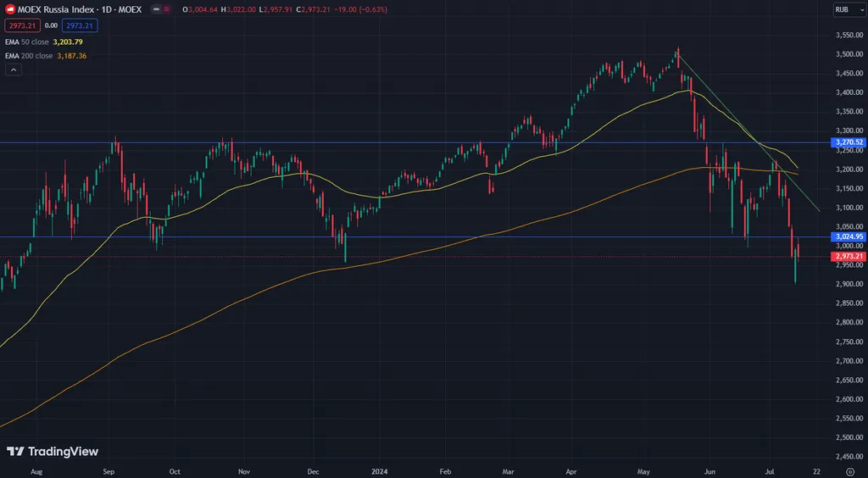Click the blue buy price 2973.21 button

coord(79,25)
